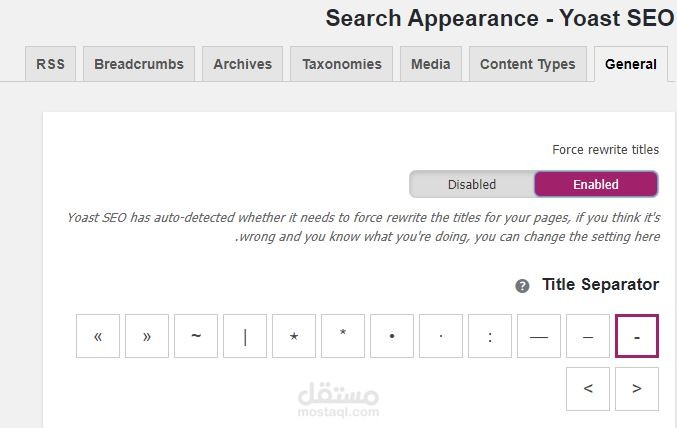This screenshot has height=428, width=677.
Task: Open the help icon beside Title Separator
Action: pos(522,286)
